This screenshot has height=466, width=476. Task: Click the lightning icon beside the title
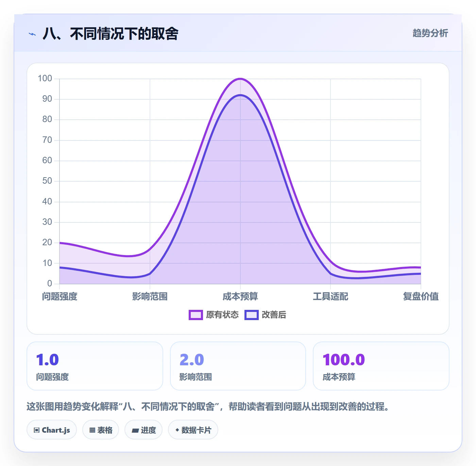tap(32, 34)
